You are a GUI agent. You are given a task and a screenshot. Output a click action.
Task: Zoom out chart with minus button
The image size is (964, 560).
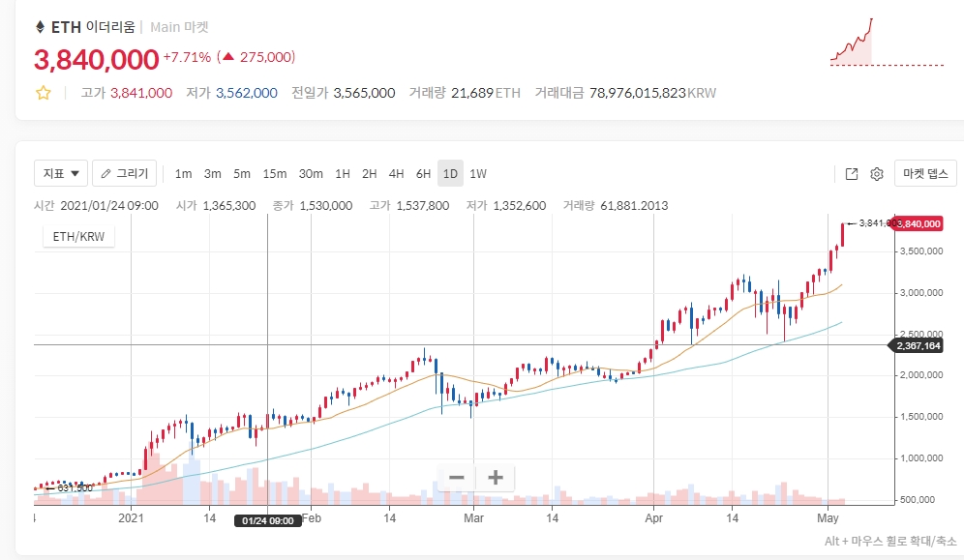pyautogui.click(x=457, y=478)
